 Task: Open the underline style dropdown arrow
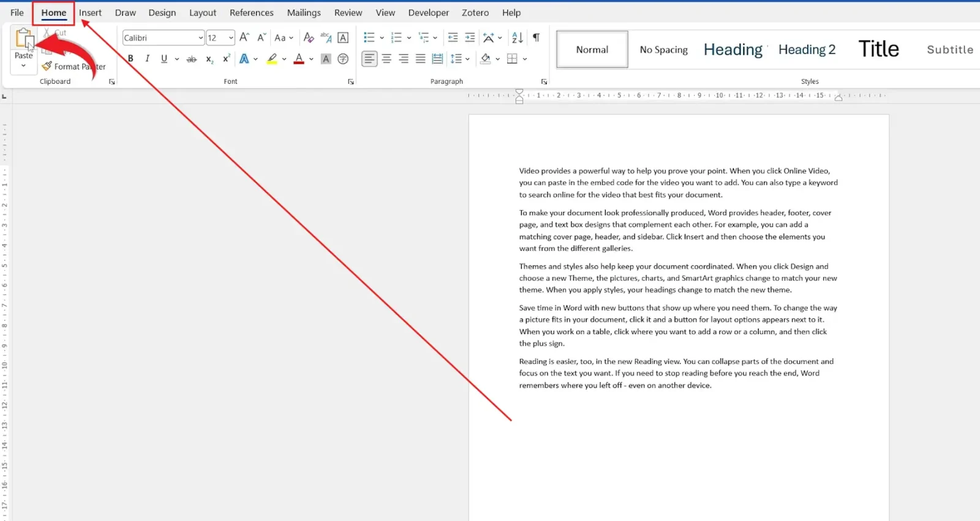pyautogui.click(x=177, y=59)
